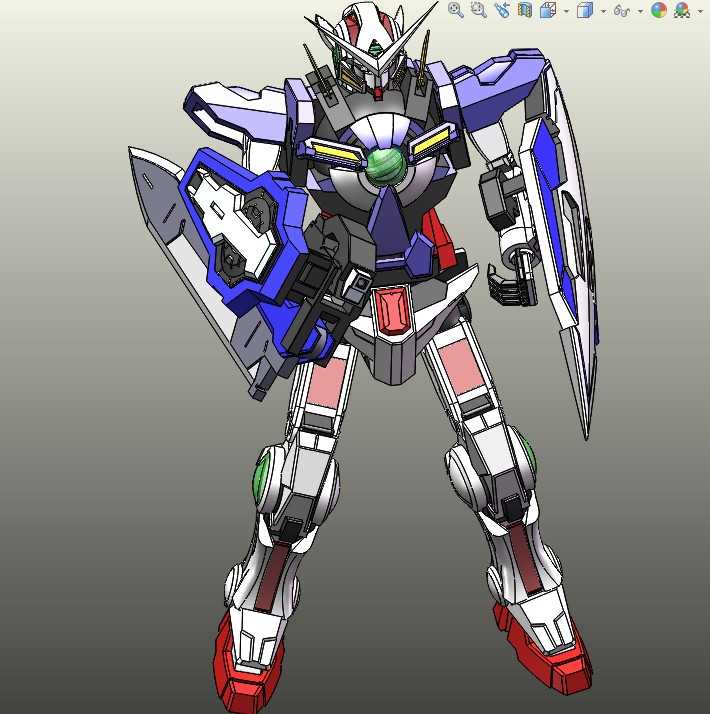Open the Edit Appearance color sphere

(659, 10)
